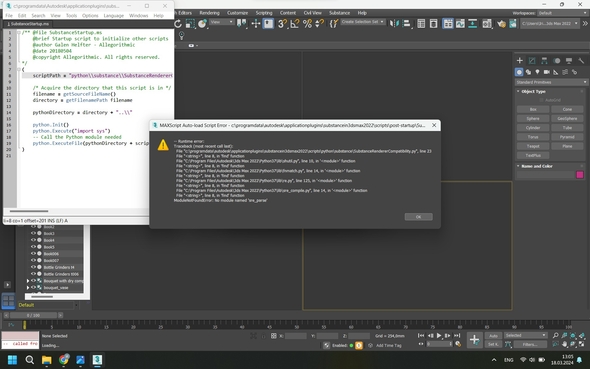Open Tools menu in script editor
This screenshot has height=369, width=590.
71,15
